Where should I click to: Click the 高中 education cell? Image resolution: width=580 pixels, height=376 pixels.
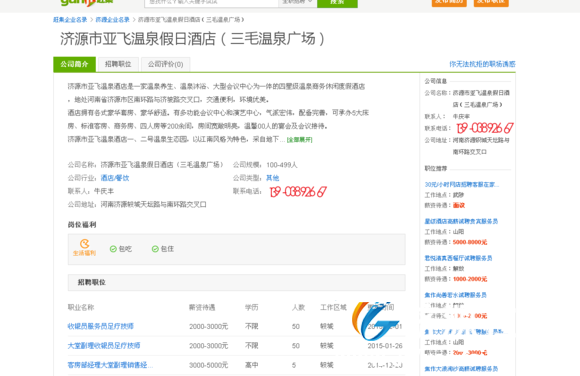pos(252,365)
